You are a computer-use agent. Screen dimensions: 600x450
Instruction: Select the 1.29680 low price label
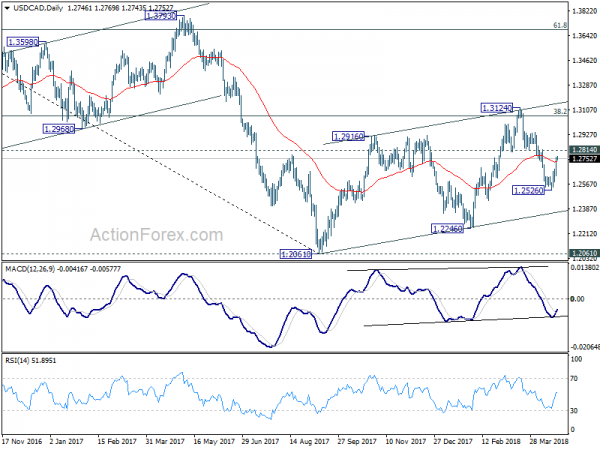(x=59, y=129)
